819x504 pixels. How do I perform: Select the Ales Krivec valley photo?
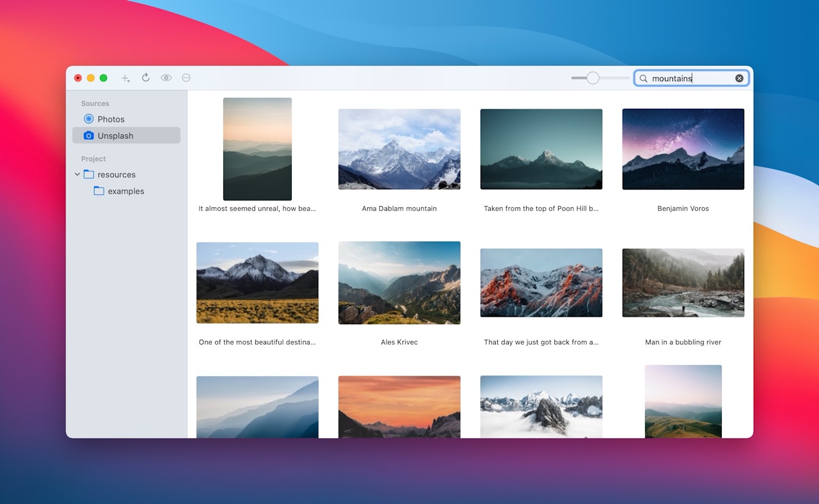tap(399, 283)
